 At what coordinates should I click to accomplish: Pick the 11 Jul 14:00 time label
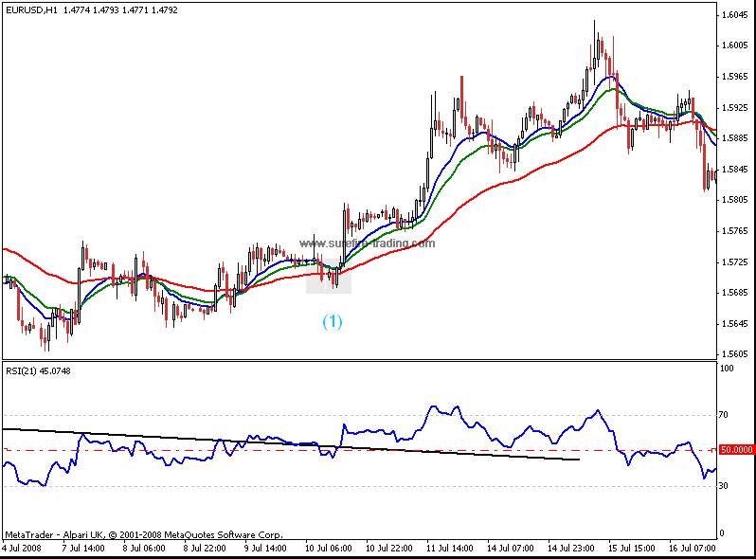point(450,548)
